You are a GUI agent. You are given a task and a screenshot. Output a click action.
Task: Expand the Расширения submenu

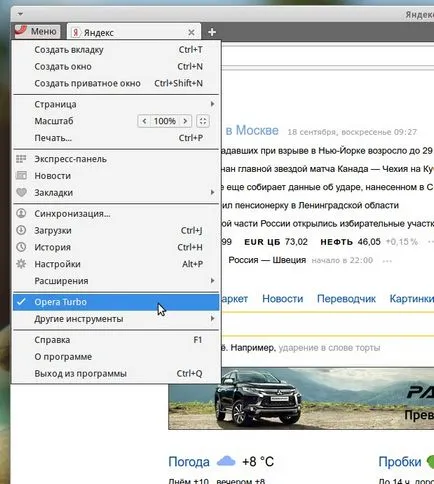(116, 281)
